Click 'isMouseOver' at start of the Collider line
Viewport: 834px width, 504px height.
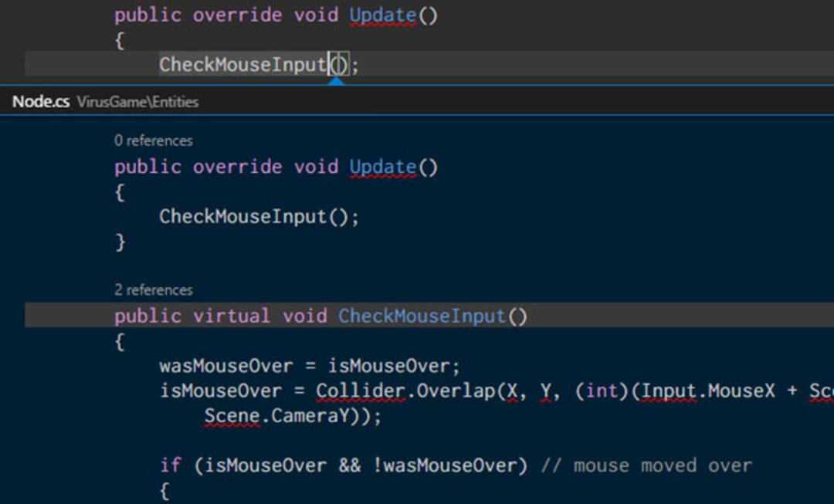(221, 391)
